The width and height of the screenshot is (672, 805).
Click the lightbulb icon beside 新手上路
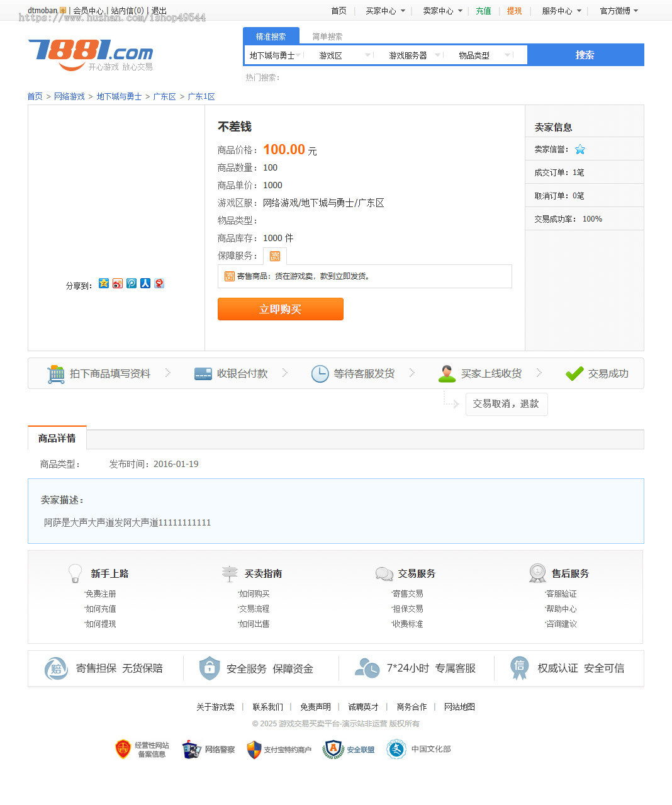(x=76, y=573)
